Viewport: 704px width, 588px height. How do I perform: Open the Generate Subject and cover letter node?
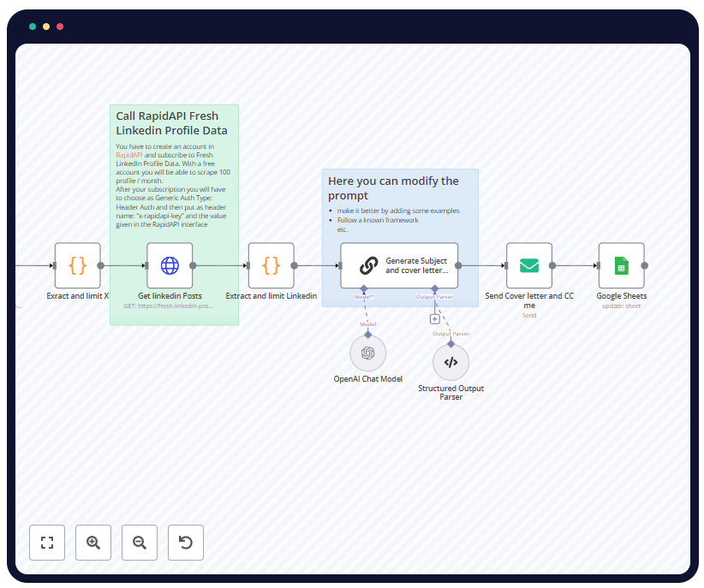point(399,265)
